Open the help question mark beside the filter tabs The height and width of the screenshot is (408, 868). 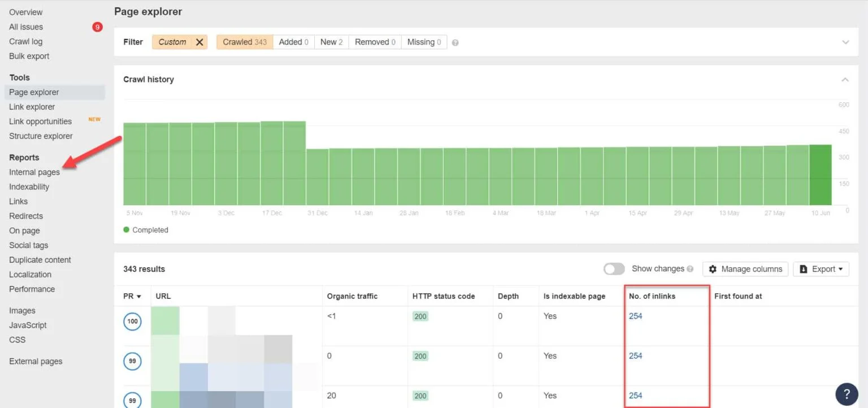click(x=455, y=42)
